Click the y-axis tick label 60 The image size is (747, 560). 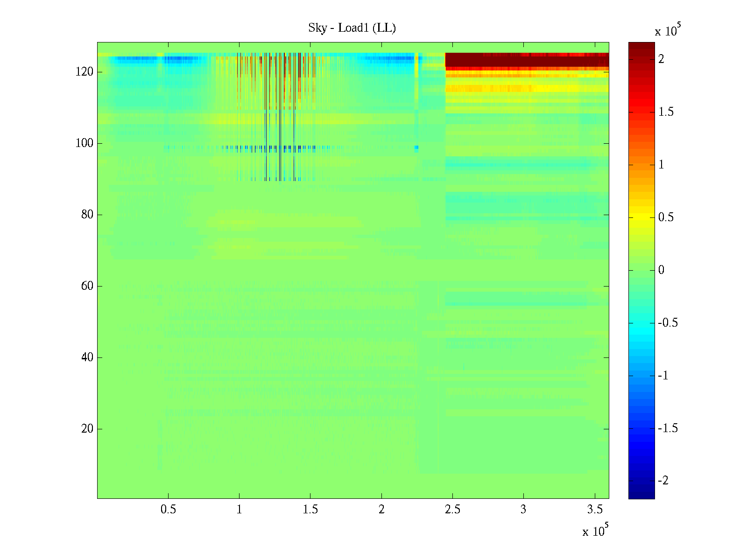pos(87,286)
